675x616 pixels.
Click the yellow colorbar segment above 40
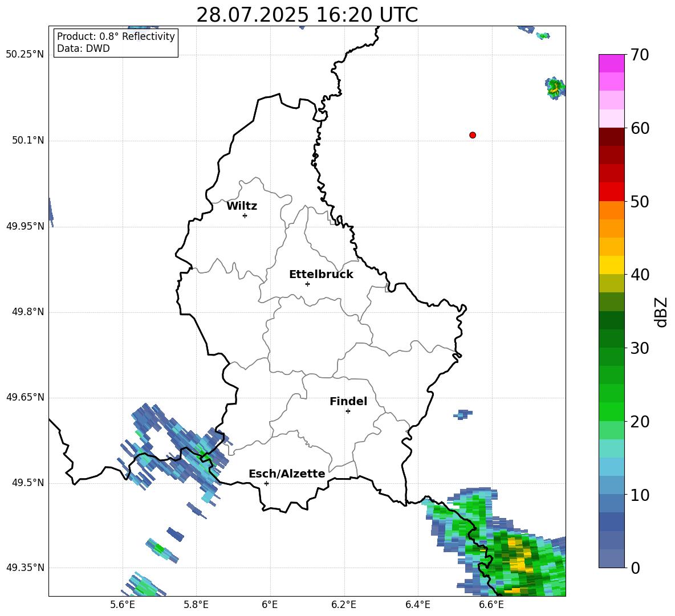point(611,265)
